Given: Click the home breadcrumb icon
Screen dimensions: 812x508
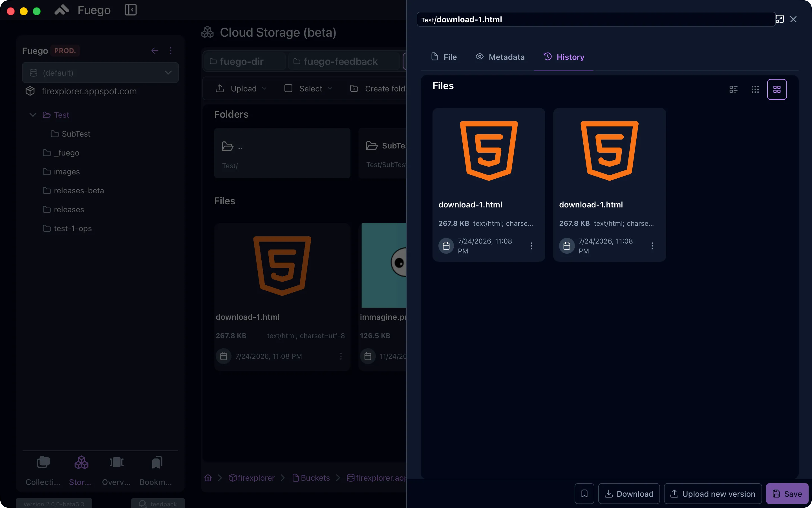Looking at the screenshot, I should (208, 478).
